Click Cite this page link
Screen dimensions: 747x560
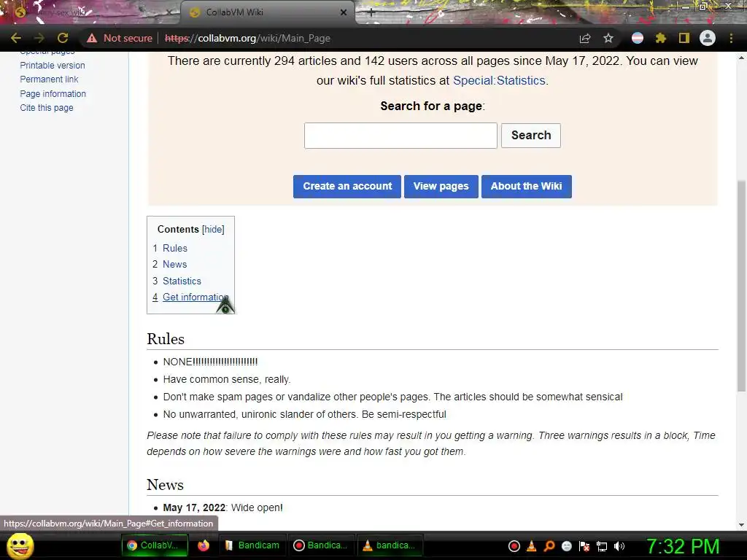tap(47, 108)
